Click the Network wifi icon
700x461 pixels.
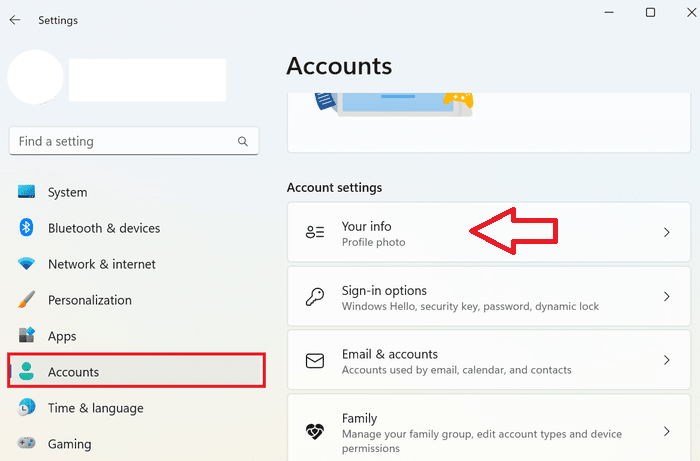26,263
